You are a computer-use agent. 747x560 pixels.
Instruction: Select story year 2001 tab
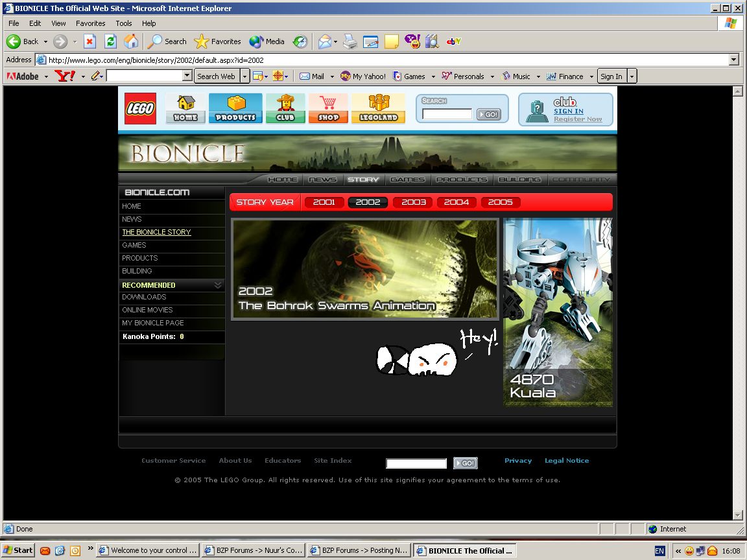pos(324,202)
